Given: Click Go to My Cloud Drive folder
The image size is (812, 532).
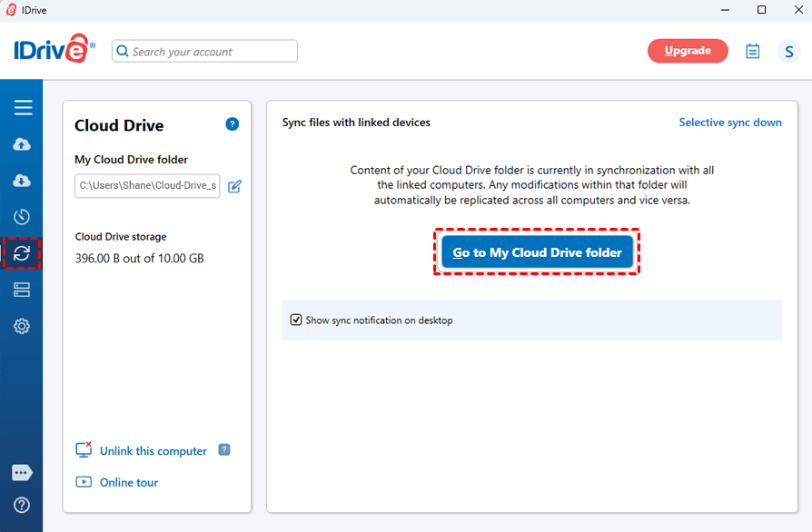Looking at the screenshot, I should coord(537,252).
